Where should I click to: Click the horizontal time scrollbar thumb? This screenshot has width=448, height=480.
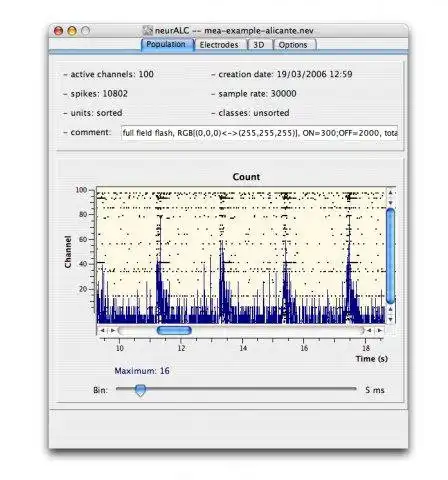(174, 330)
